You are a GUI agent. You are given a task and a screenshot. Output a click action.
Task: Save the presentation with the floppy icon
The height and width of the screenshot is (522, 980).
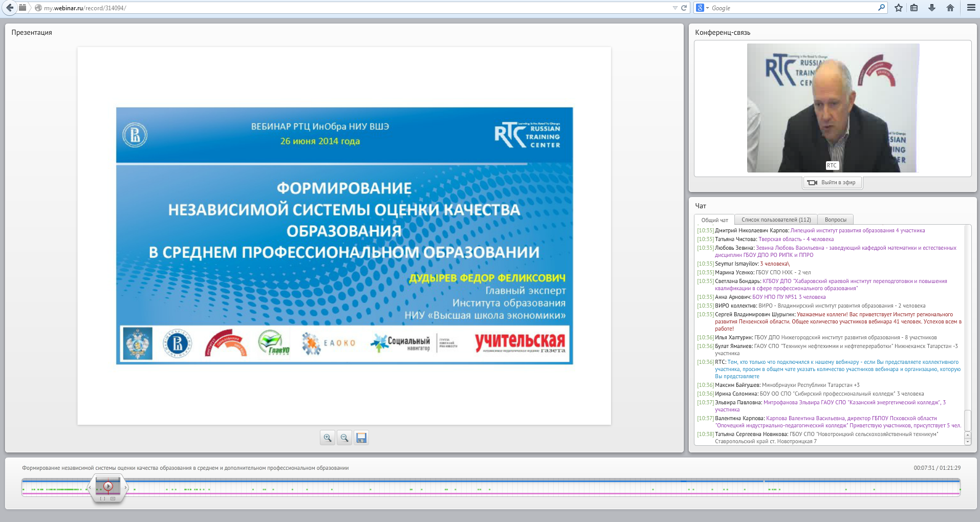point(361,438)
